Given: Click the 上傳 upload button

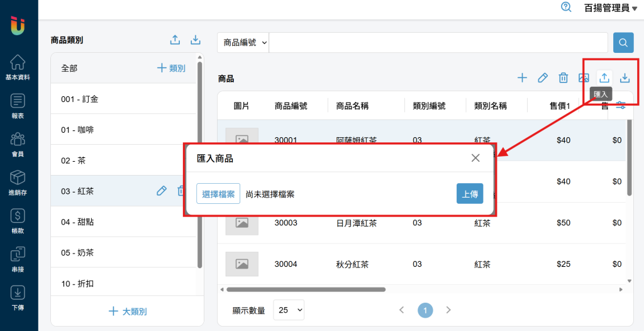Looking at the screenshot, I should click(x=469, y=194).
